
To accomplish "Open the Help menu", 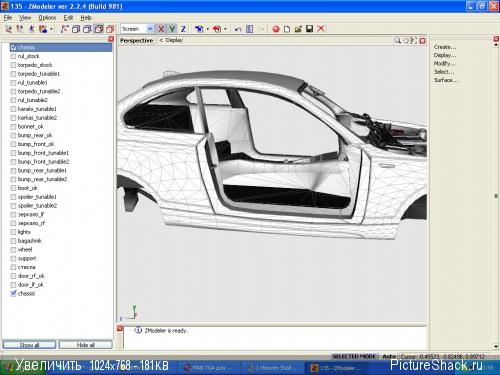I will pos(86,18).
